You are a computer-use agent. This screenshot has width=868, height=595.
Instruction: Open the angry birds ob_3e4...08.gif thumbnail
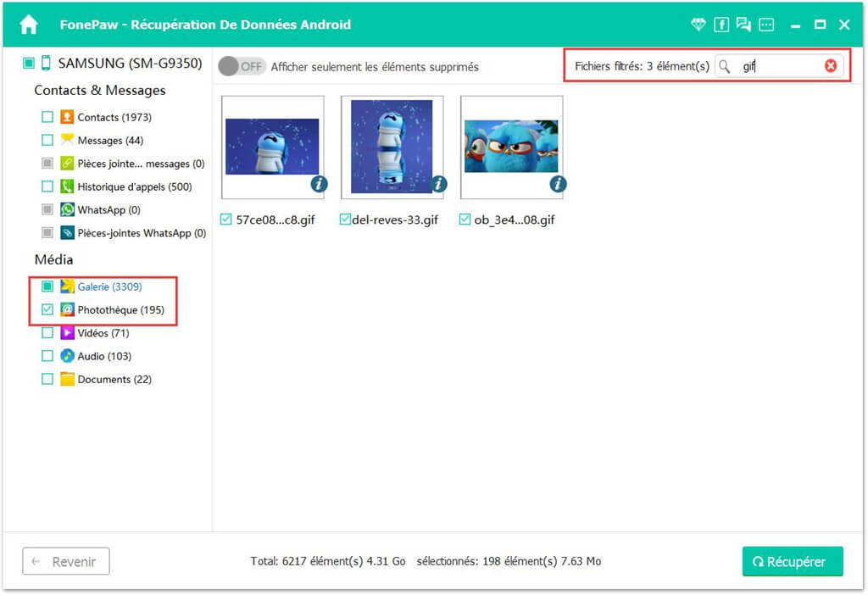point(511,147)
